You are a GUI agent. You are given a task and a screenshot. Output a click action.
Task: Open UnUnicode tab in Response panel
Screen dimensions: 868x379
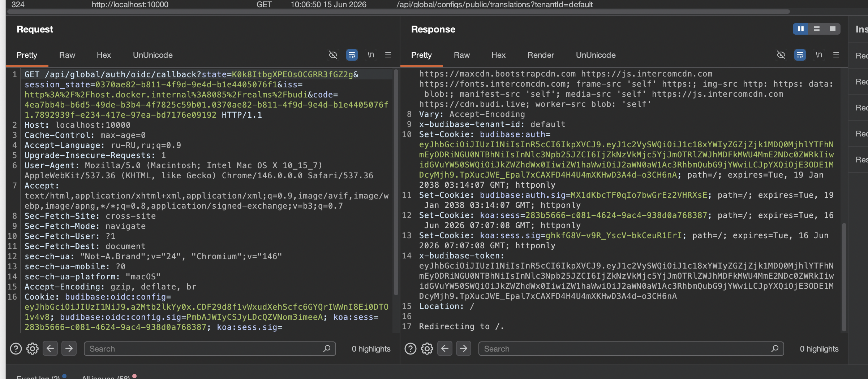[596, 55]
